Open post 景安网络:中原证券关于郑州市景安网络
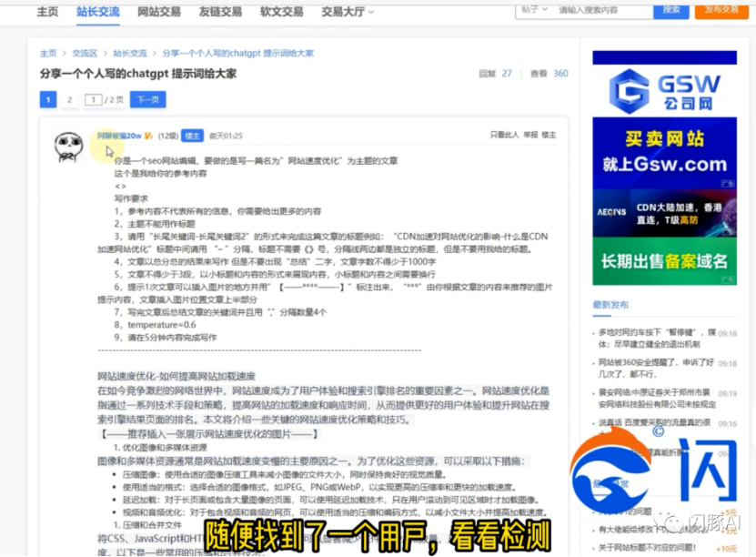756x557 pixels. point(657,399)
